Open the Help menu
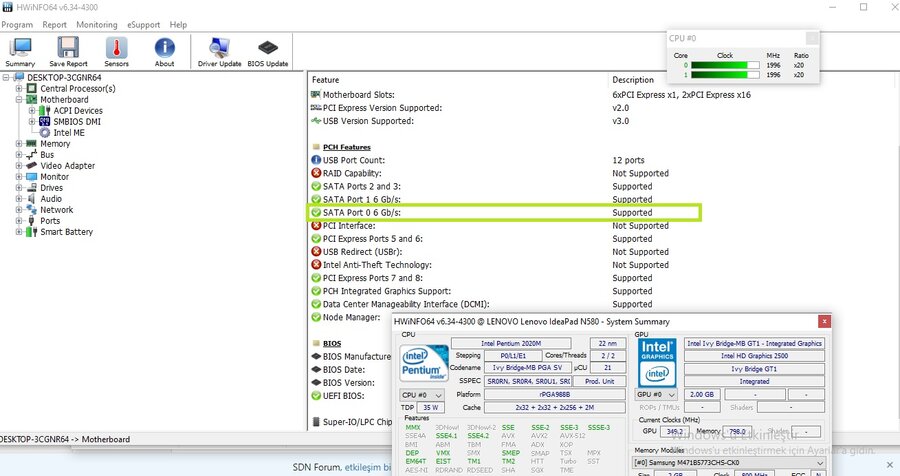This screenshot has height=476, width=900. coord(178,25)
